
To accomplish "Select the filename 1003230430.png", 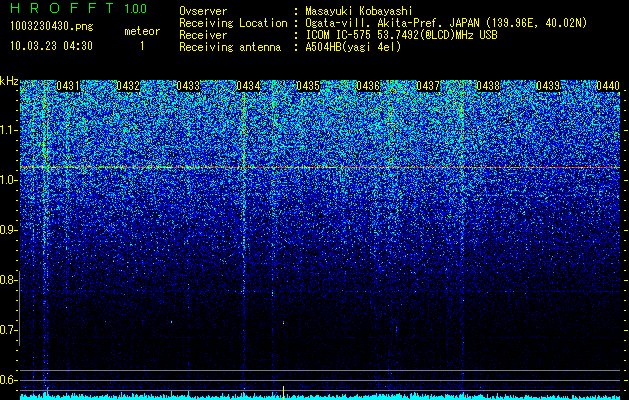I will tap(52, 27).
